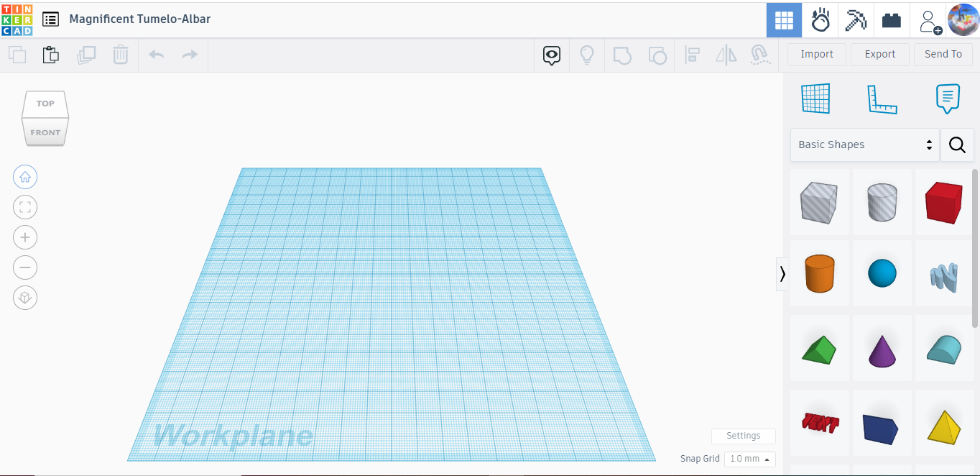This screenshot has width=980, height=476.
Task: Click FRONT face of view cube
Action: tap(45, 132)
